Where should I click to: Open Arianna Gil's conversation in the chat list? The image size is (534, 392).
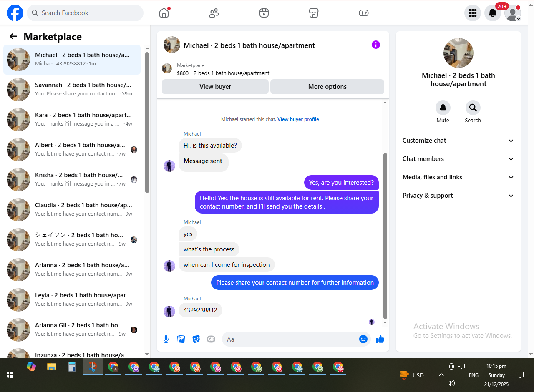coord(72,330)
